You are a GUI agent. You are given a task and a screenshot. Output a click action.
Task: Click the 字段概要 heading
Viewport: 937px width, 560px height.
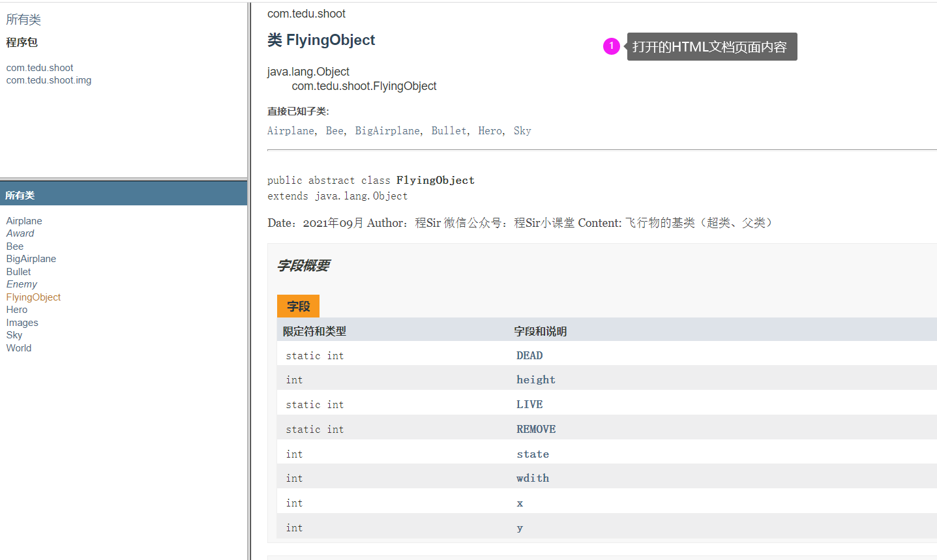coord(303,266)
